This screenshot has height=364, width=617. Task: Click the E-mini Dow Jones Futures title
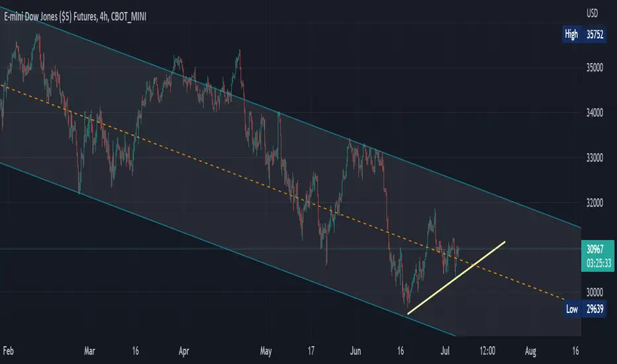pos(50,17)
